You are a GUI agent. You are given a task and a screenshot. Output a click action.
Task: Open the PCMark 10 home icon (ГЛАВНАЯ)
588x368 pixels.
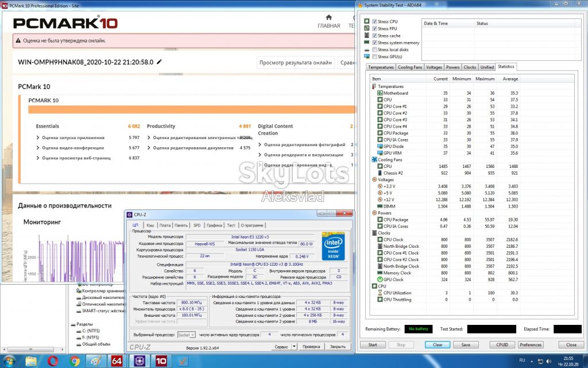[x=329, y=17]
